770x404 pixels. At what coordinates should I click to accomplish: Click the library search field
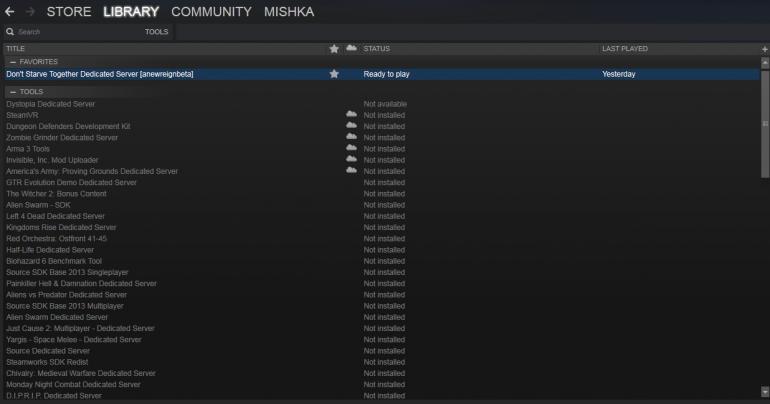point(70,32)
